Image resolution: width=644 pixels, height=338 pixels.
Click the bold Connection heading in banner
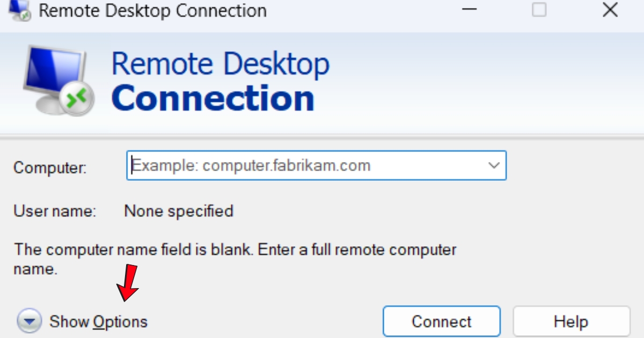[x=213, y=98]
